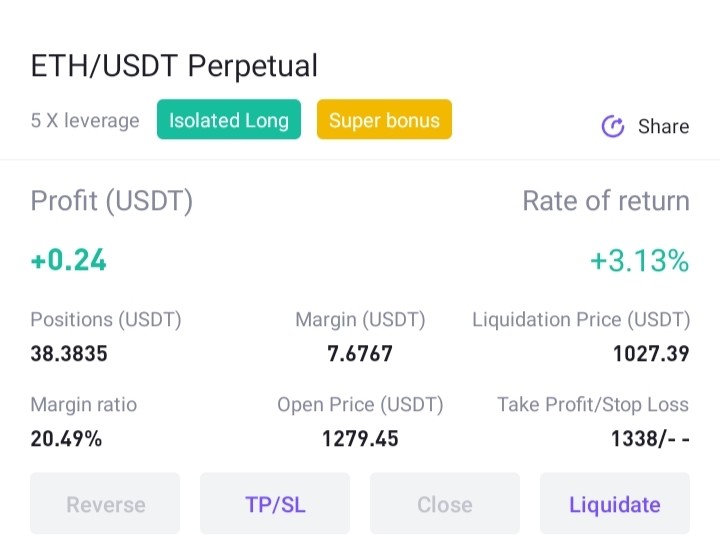Click the Share arrow icon
The image size is (720, 536).
[613, 126]
